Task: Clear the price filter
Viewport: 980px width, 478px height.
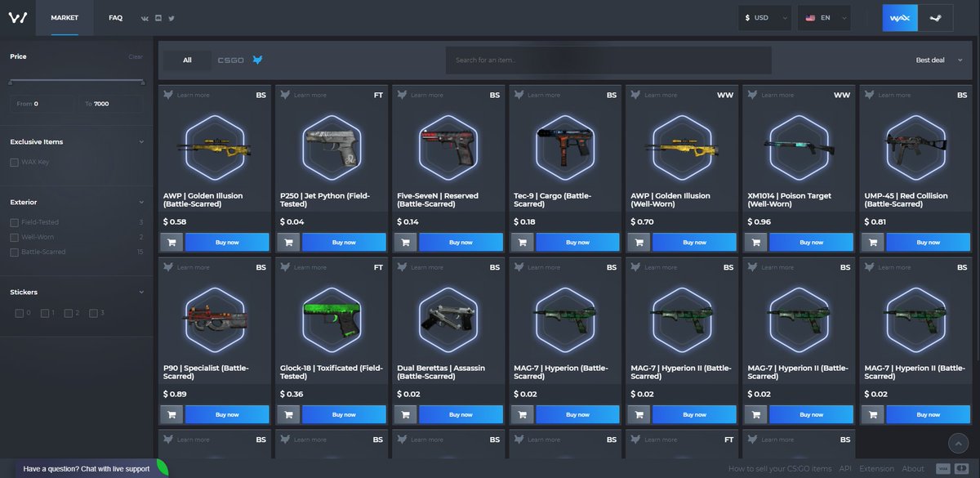Action: coord(136,57)
